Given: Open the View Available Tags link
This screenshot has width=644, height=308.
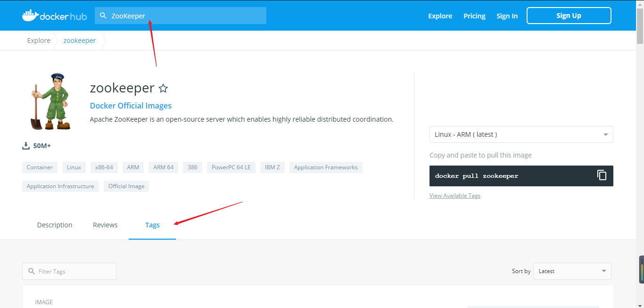Looking at the screenshot, I should coord(454,195).
